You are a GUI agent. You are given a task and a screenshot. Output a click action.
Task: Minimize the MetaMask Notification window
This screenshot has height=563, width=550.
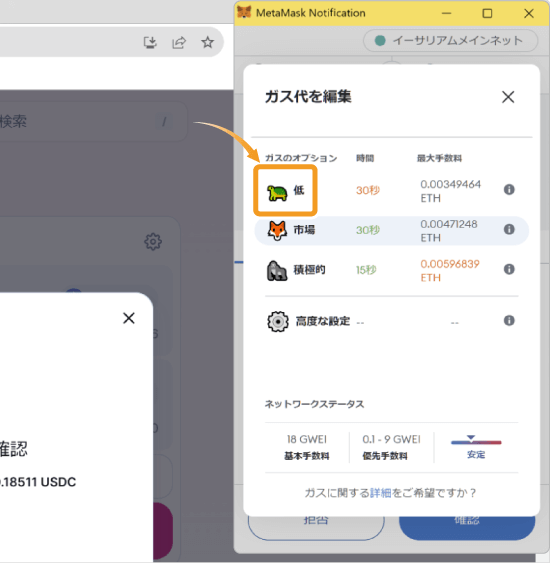[446, 13]
